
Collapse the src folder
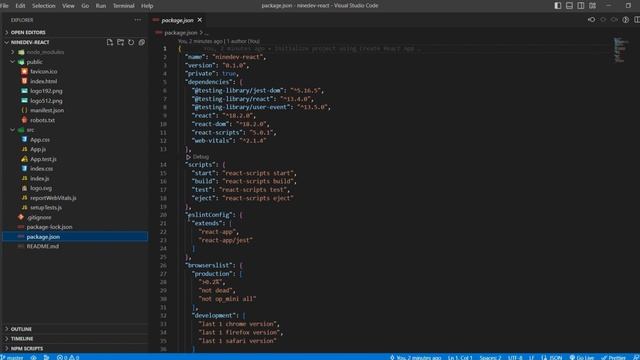click(x=31, y=130)
